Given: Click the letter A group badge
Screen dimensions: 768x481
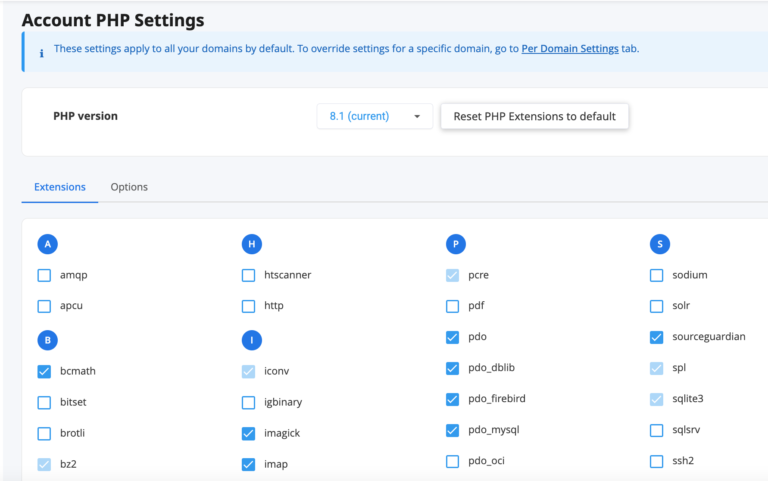Looking at the screenshot, I should coord(48,244).
